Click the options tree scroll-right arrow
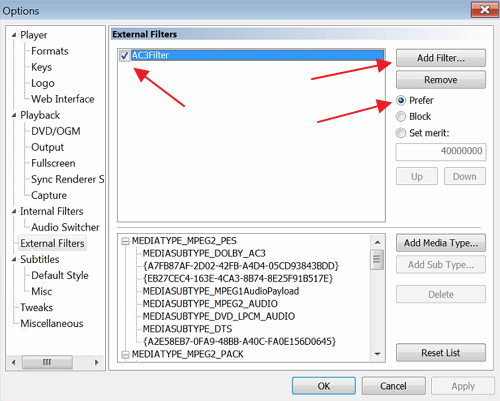 pos(97,362)
